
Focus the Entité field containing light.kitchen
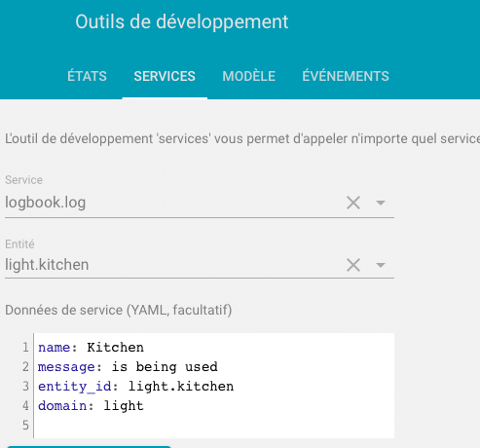(x=172, y=265)
